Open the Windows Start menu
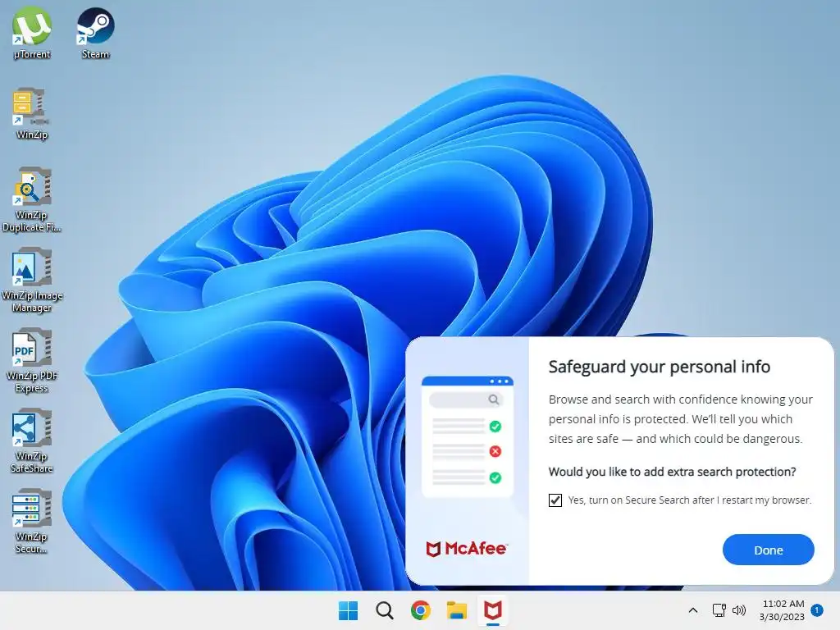This screenshot has width=840, height=630. [348, 610]
